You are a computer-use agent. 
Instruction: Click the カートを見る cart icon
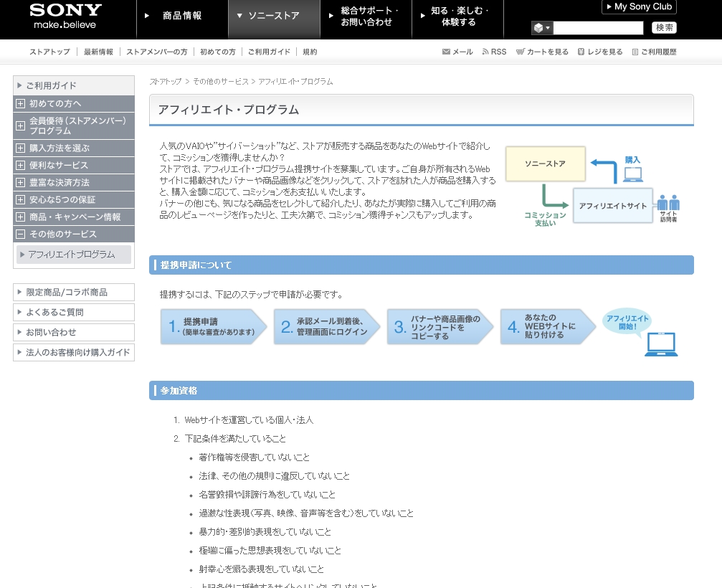click(x=521, y=52)
